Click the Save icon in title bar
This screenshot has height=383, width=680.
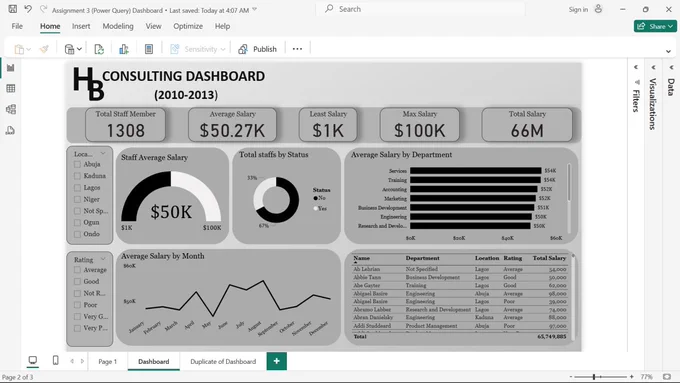pos(13,9)
